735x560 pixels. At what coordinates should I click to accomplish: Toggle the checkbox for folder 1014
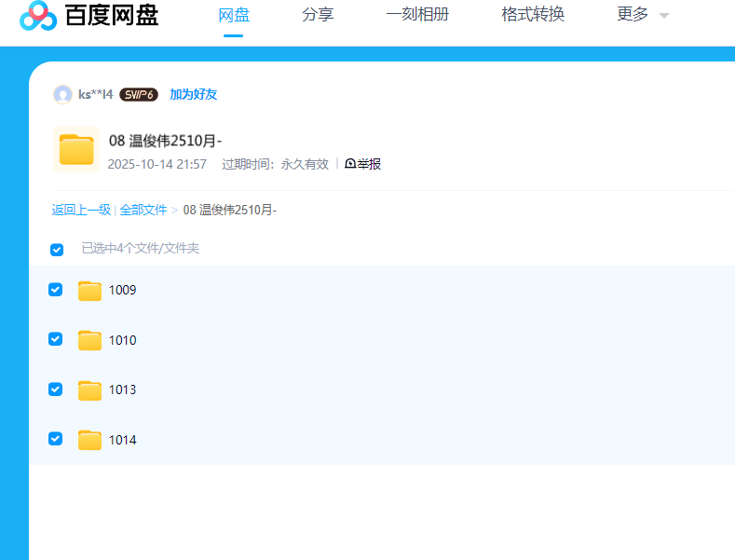[55, 439]
